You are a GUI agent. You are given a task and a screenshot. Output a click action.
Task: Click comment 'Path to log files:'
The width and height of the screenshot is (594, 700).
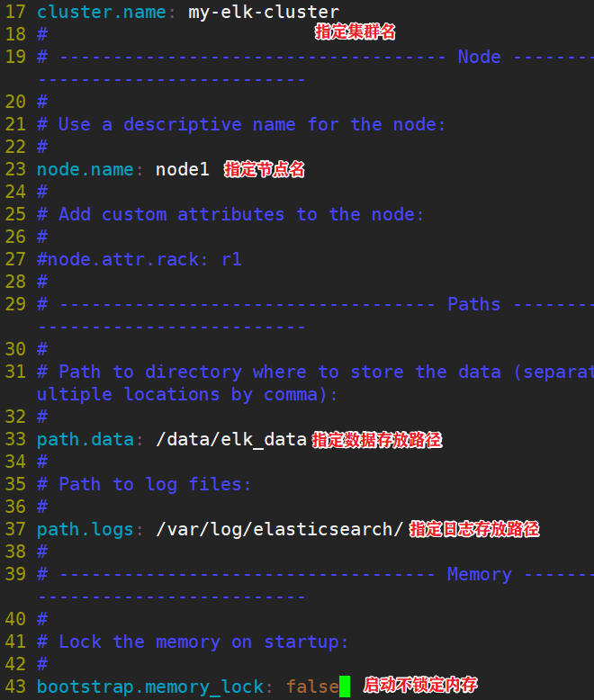[155, 484]
